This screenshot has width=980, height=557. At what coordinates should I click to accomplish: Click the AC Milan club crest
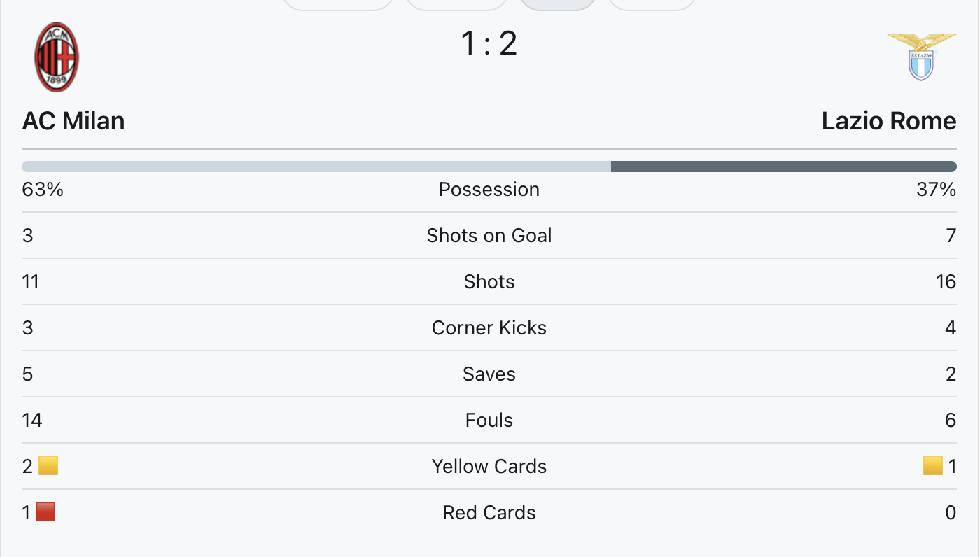pyautogui.click(x=57, y=57)
